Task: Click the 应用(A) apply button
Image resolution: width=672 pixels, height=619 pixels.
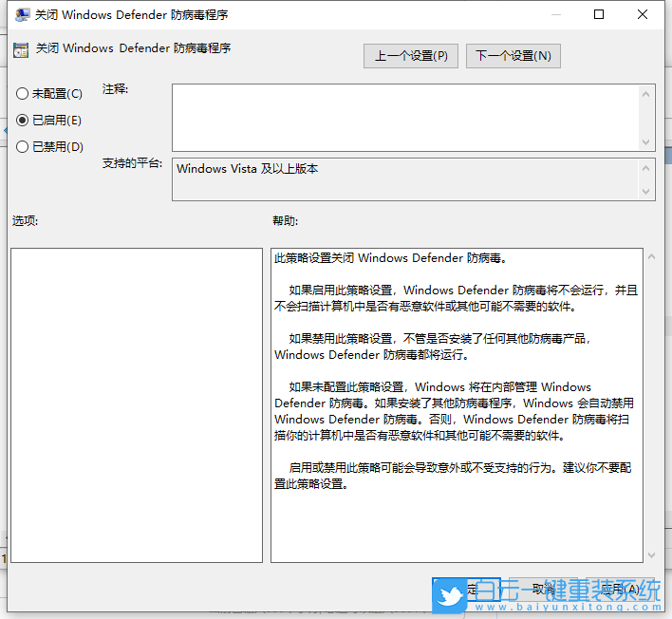Action: click(620, 590)
